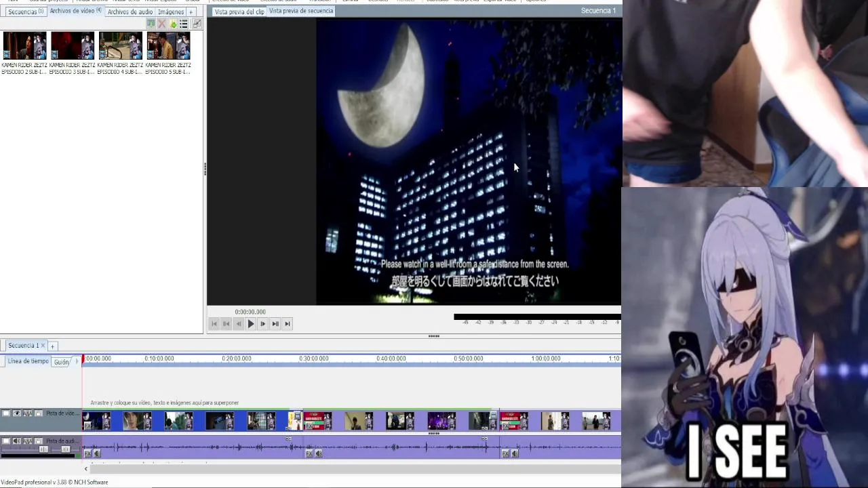Jump to sequence end in preview controls
This screenshot has height=488, width=868.
[288, 324]
